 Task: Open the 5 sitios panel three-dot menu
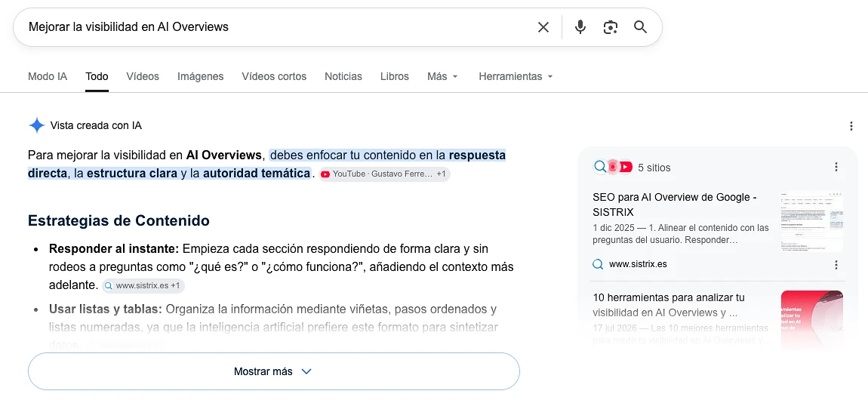(x=836, y=167)
